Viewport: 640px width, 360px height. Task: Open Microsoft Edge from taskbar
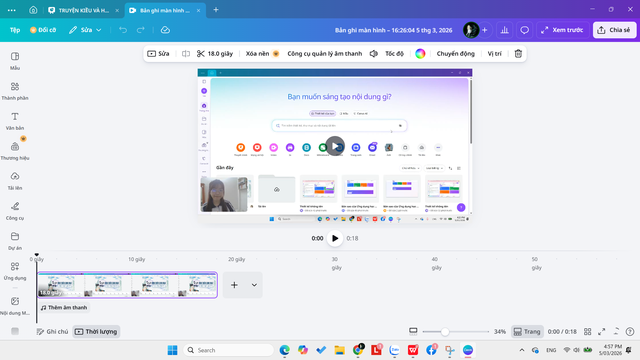tap(284, 350)
